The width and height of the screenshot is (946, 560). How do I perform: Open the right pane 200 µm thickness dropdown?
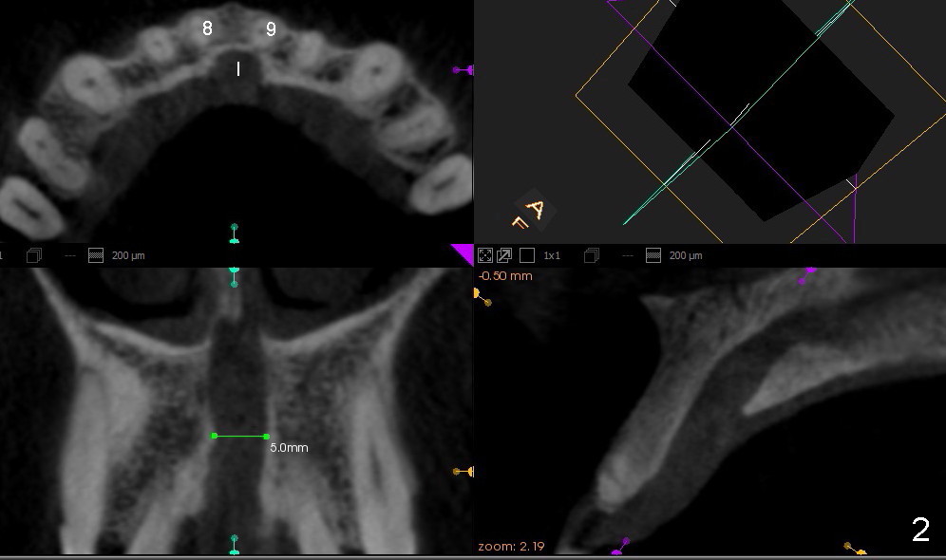tap(688, 255)
